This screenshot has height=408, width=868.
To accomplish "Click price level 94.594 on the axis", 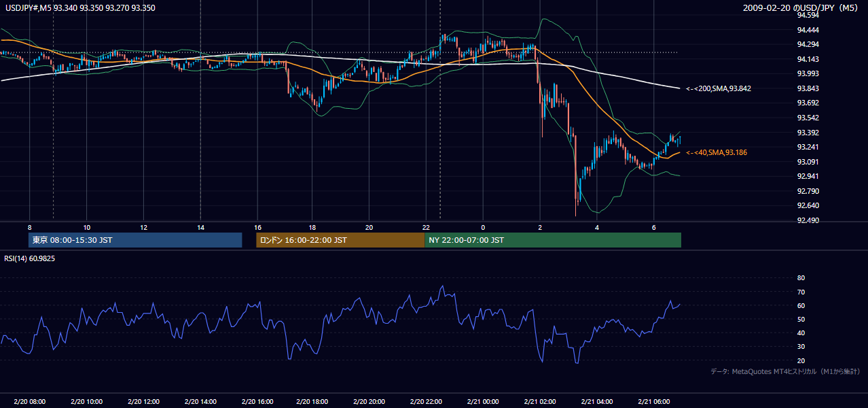I will [x=808, y=15].
